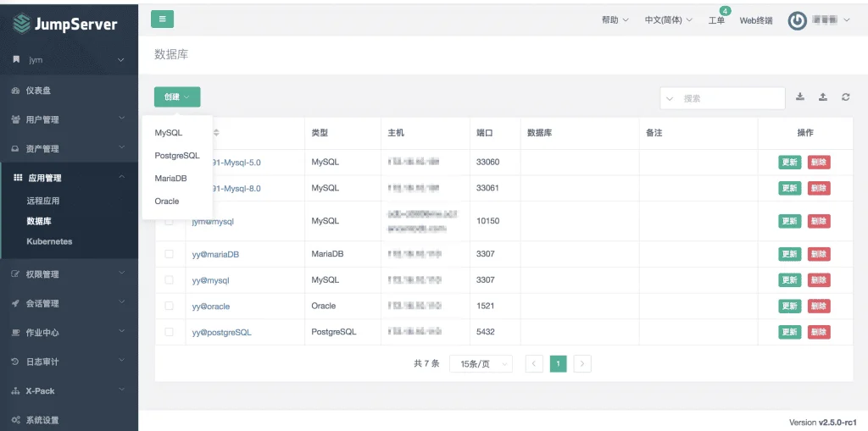Click 更新 for the yy@mysql row
868x431 pixels.
click(789, 280)
